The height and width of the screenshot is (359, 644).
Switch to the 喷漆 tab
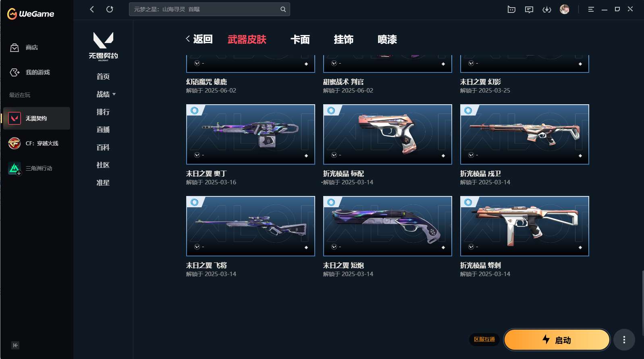pos(387,39)
